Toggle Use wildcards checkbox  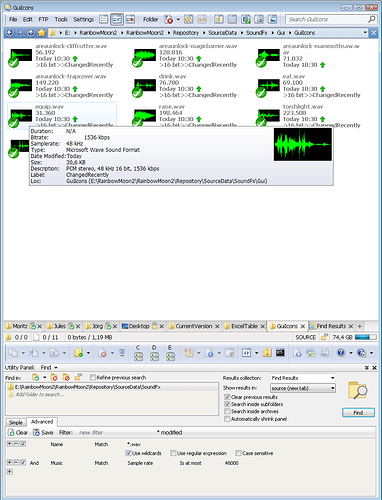tap(128, 453)
